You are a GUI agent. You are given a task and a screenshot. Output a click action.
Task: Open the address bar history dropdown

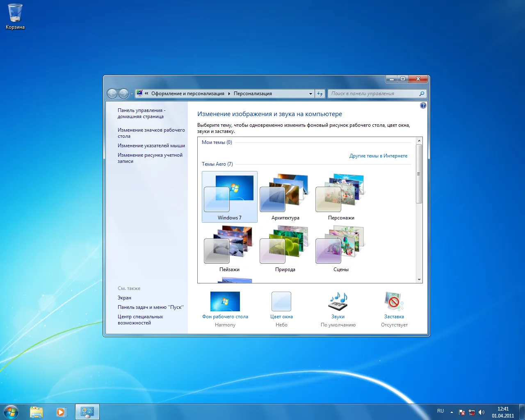(310, 94)
